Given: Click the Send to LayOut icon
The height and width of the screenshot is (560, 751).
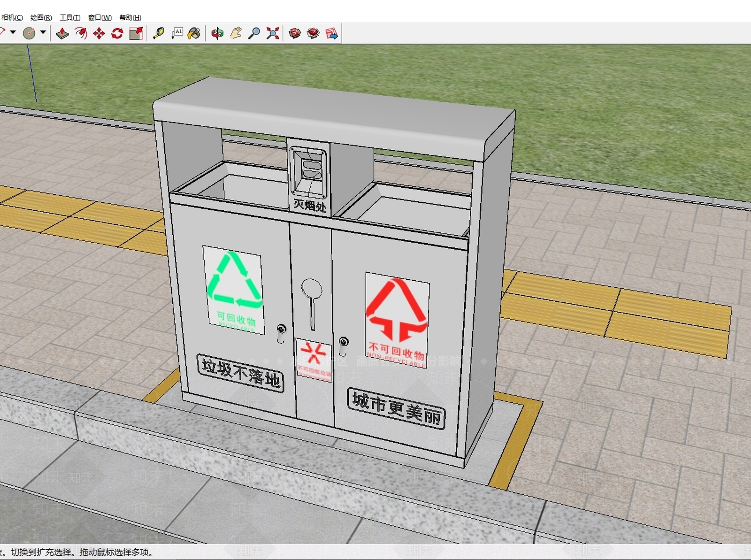Looking at the screenshot, I should tap(331, 33).
